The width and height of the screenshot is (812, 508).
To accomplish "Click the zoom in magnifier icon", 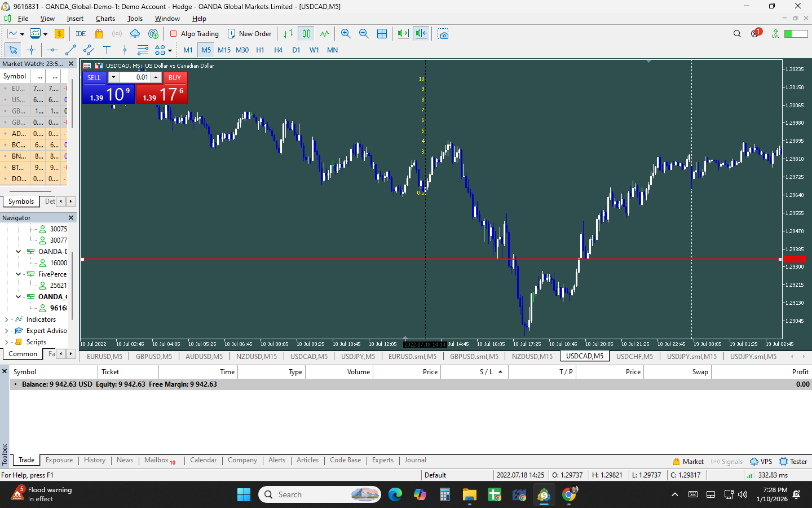I will [346, 34].
